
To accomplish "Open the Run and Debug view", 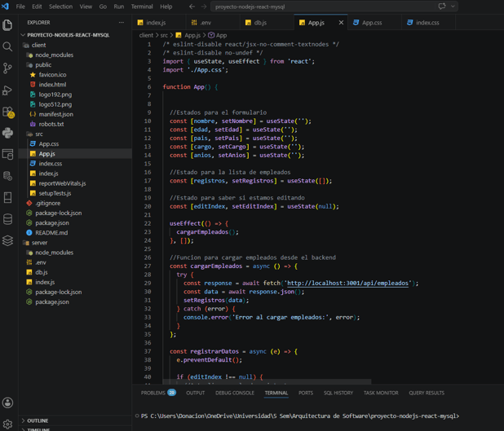I will [x=7, y=90].
